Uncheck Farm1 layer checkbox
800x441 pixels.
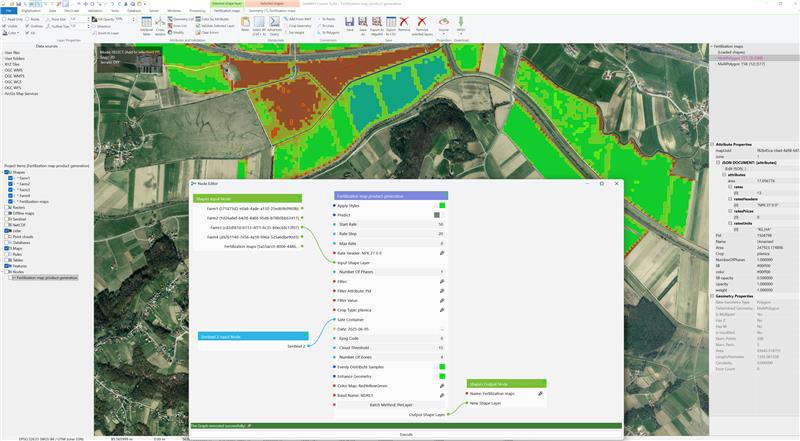click(x=11, y=178)
